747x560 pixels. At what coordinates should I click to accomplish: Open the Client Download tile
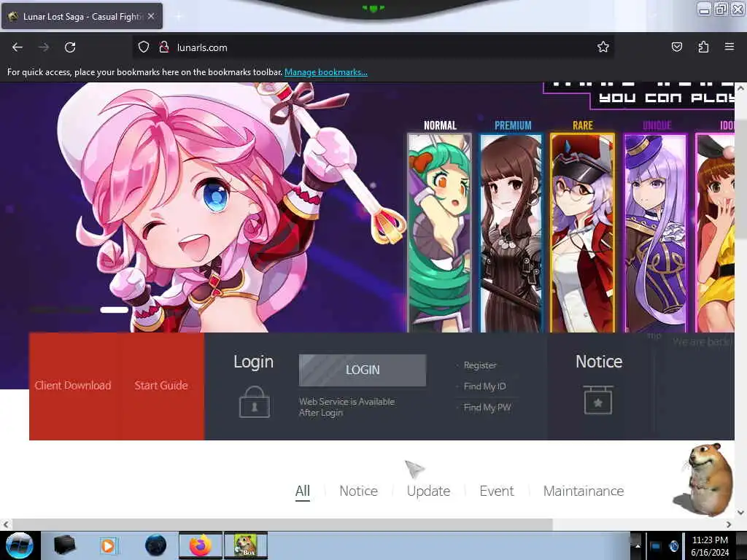pos(73,385)
